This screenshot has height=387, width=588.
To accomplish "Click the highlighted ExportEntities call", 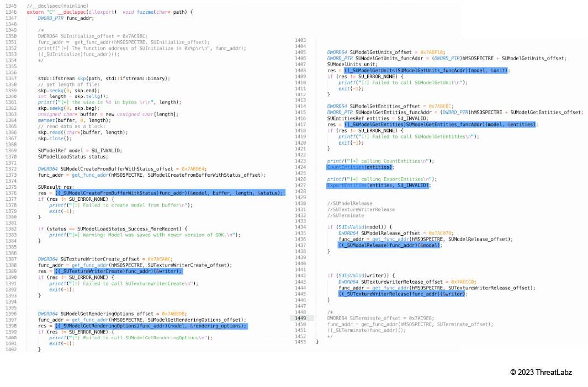I will (x=378, y=185).
